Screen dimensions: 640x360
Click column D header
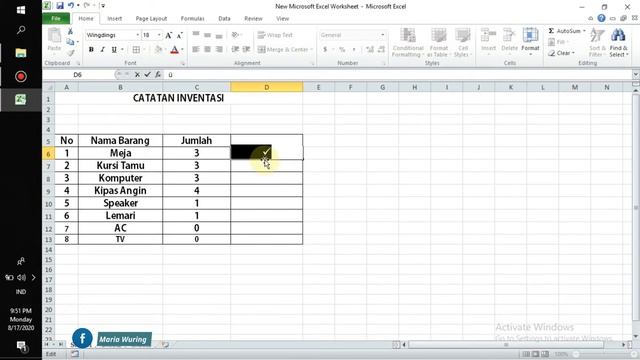(x=267, y=87)
